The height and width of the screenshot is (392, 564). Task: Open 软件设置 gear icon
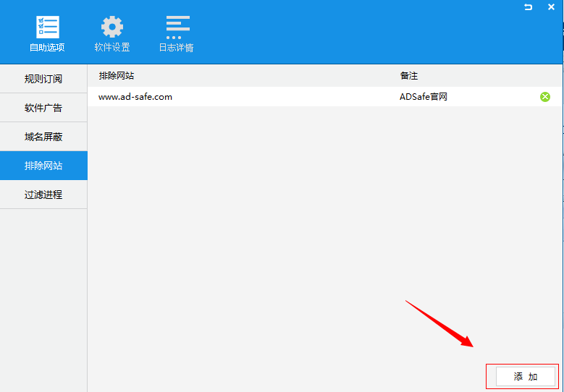112,27
